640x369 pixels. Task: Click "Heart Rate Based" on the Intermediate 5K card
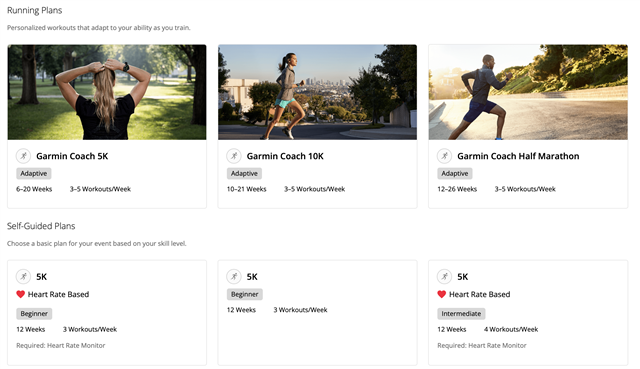point(480,294)
